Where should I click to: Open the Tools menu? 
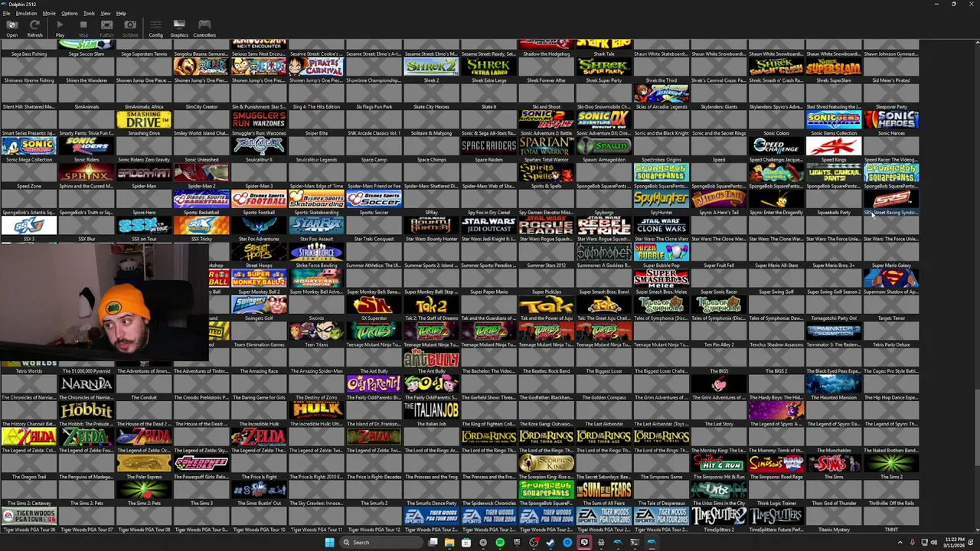click(89, 13)
